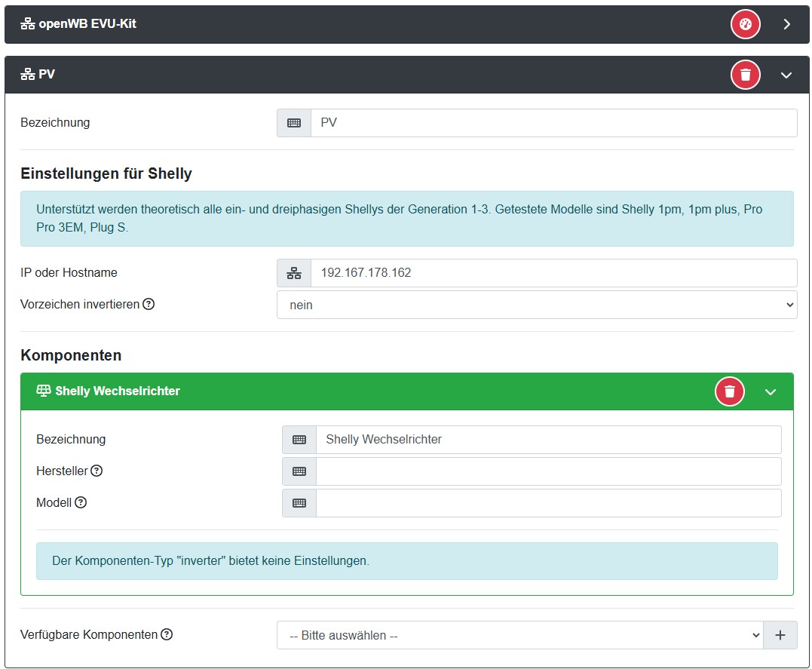This screenshot has width=812, height=669.
Task: Focus the IP field showing 192.167.178.162
Action: click(553, 273)
